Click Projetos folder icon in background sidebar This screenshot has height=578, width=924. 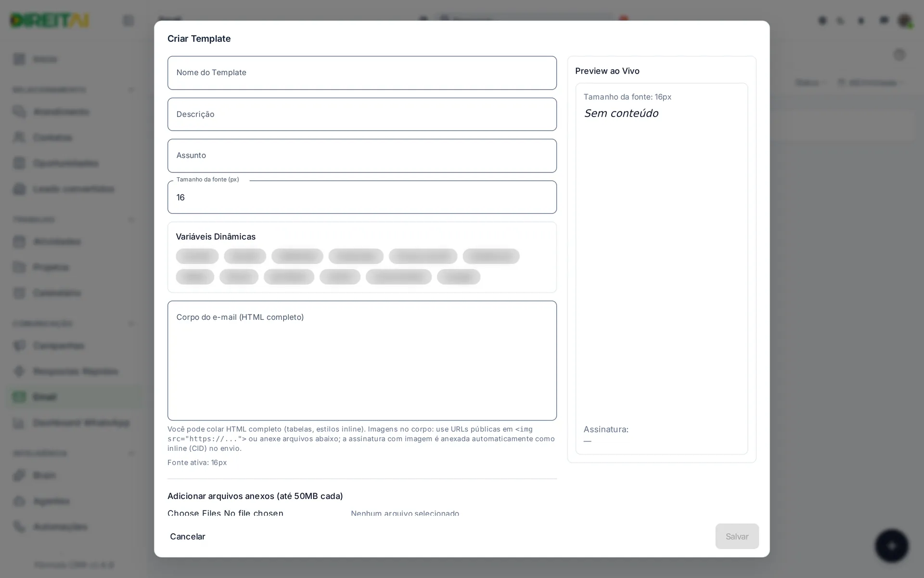[x=19, y=267]
